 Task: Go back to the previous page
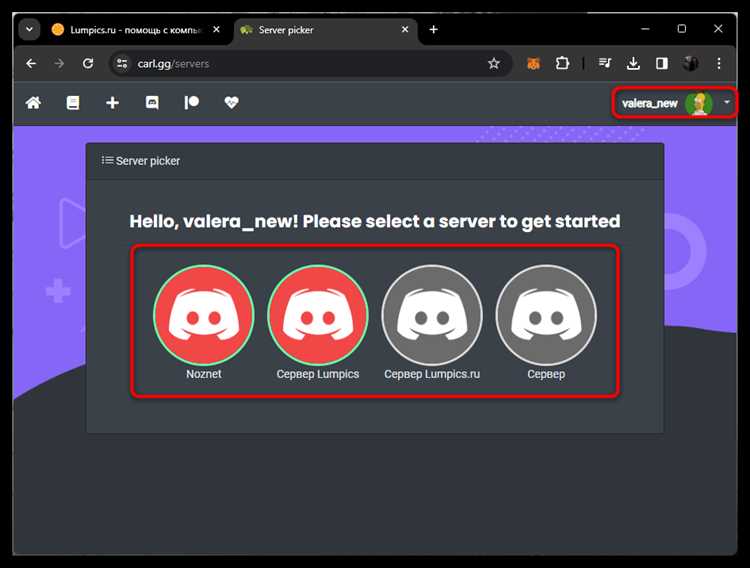pyautogui.click(x=31, y=64)
